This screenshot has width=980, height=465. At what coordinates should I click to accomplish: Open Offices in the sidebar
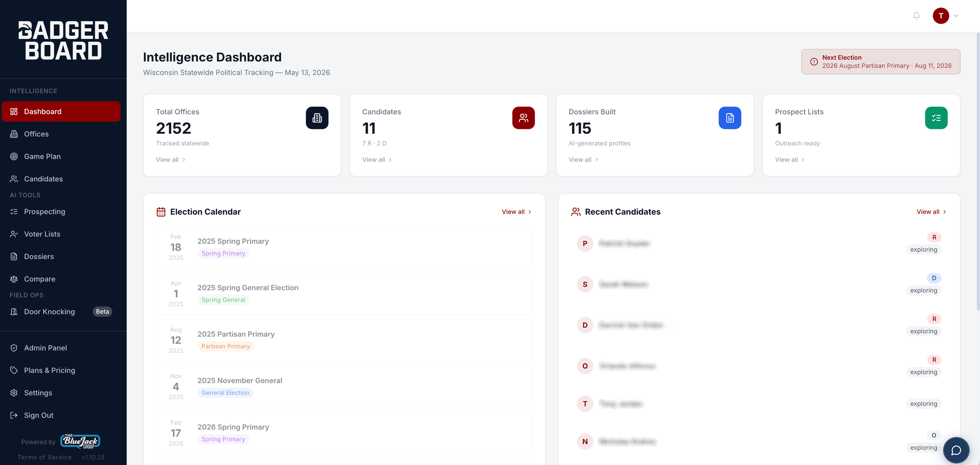pos(61,134)
